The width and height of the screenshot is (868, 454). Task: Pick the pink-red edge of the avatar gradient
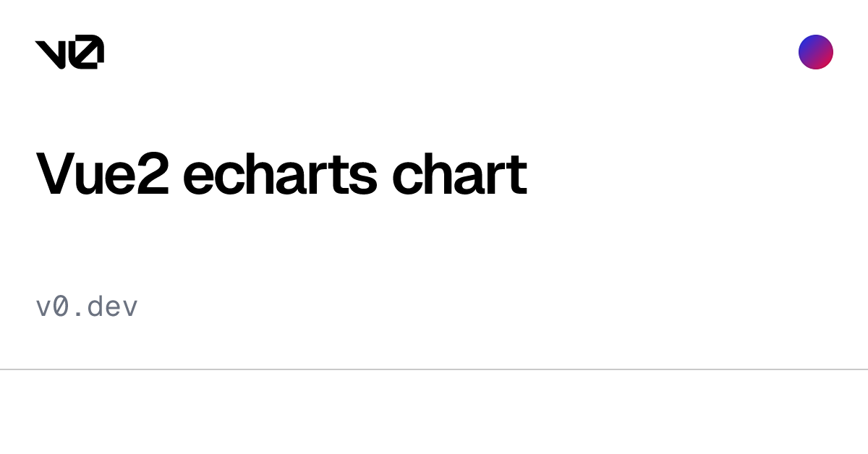826,61
